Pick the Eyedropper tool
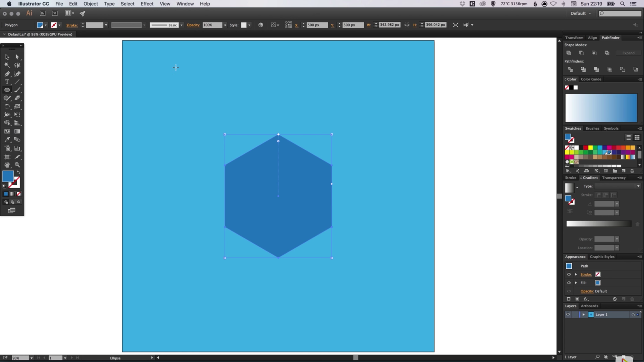Image resolution: width=644 pixels, height=362 pixels. point(7,140)
